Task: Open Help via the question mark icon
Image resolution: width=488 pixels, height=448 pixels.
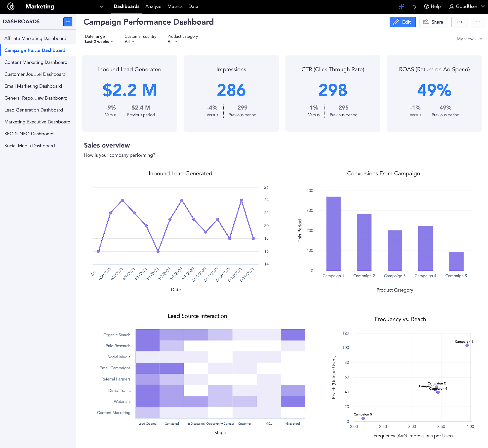Action: coord(426,6)
